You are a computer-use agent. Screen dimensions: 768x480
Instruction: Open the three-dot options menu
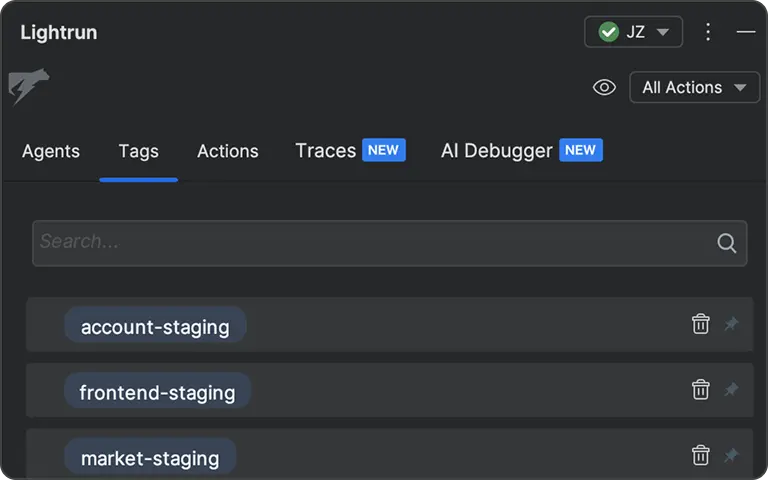[708, 32]
